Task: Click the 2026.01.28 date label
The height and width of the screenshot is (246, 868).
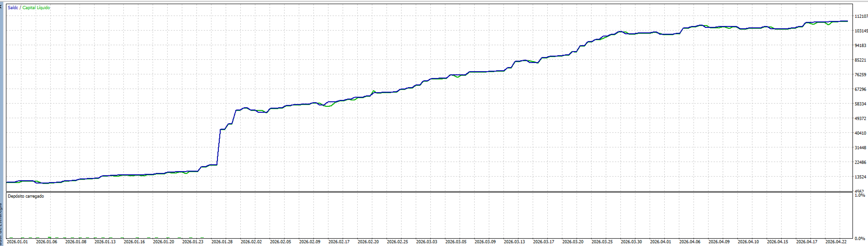Action: (x=222, y=242)
